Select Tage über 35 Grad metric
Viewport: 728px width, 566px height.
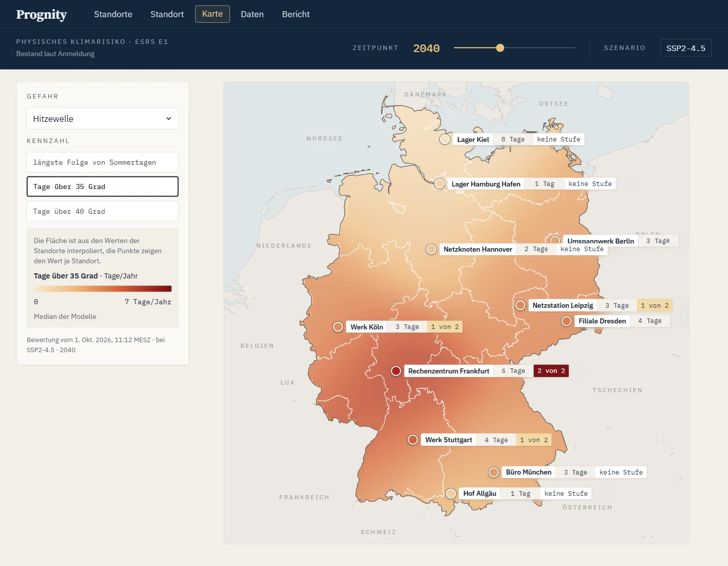tap(103, 186)
